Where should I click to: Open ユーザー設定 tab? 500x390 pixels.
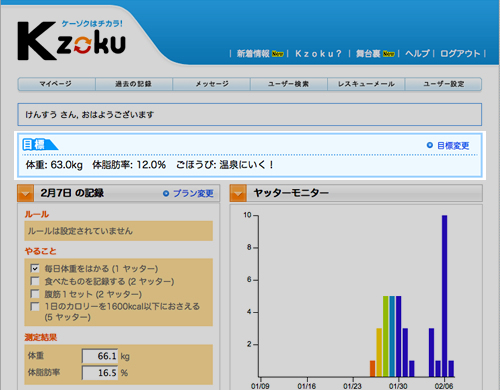(x=443, y=84)
